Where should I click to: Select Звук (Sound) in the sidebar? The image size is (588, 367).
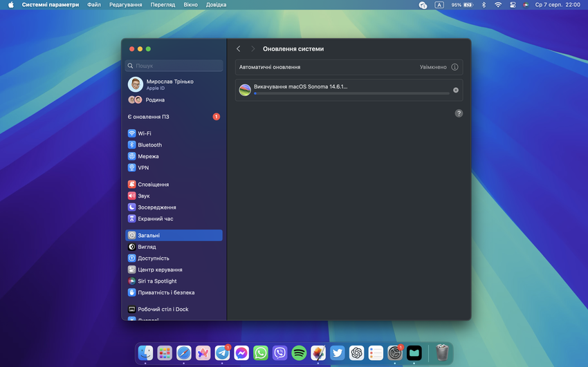[144, 196]
